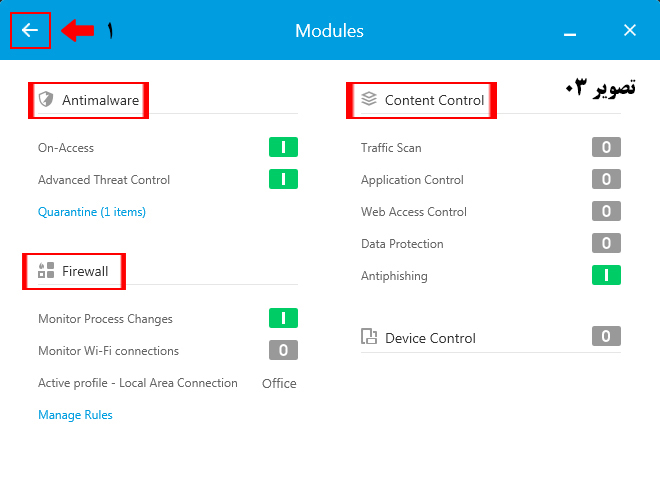660x480 pixels.
Task: Click the back arrow icon
Action: [30, 30]
